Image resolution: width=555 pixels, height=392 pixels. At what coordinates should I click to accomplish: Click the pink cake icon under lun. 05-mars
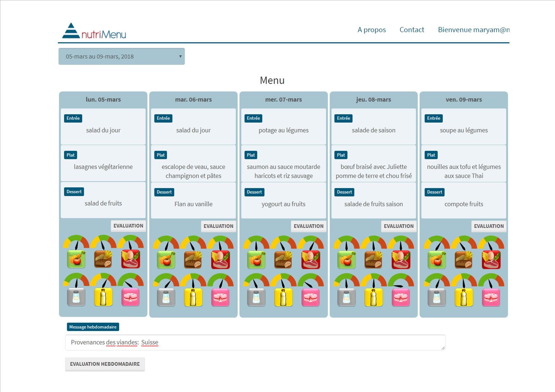coord(131,297)
